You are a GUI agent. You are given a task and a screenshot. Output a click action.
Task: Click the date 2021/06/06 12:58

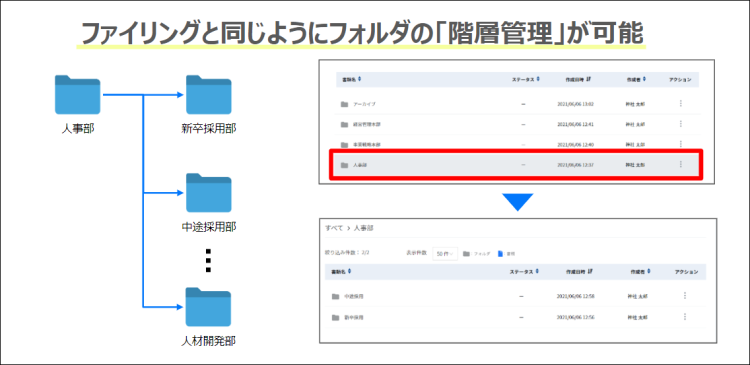pyautogui.click(x=575, y=297)
